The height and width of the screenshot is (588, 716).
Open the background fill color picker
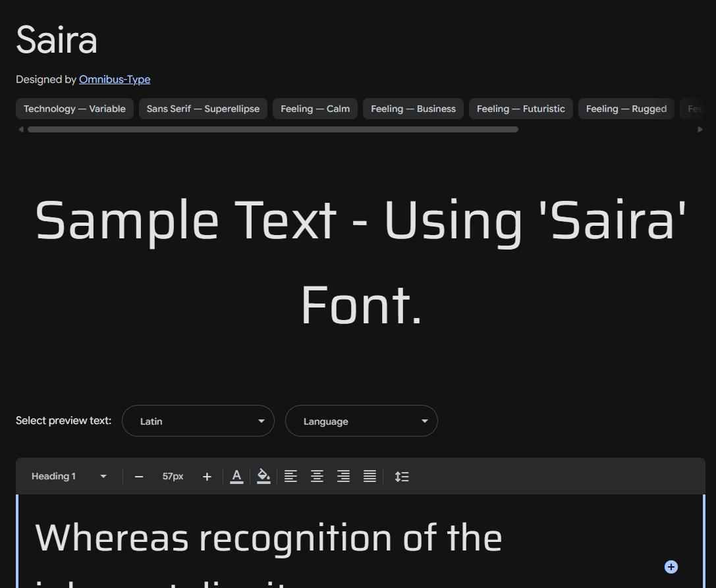click(263, 477)
